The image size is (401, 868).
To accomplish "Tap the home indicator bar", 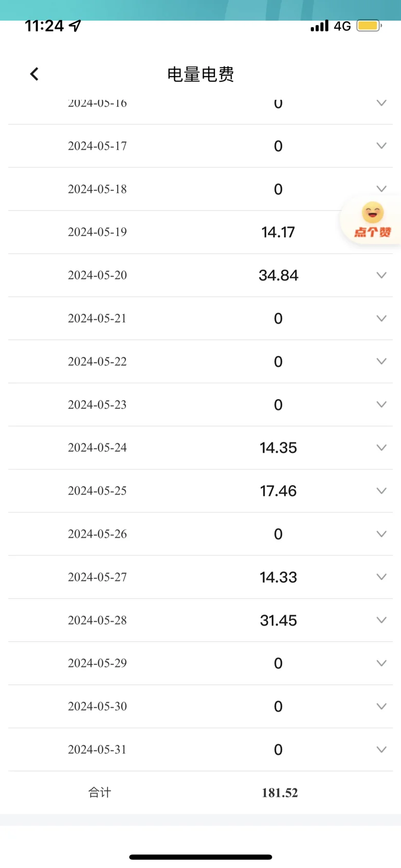I will [200, 857].
